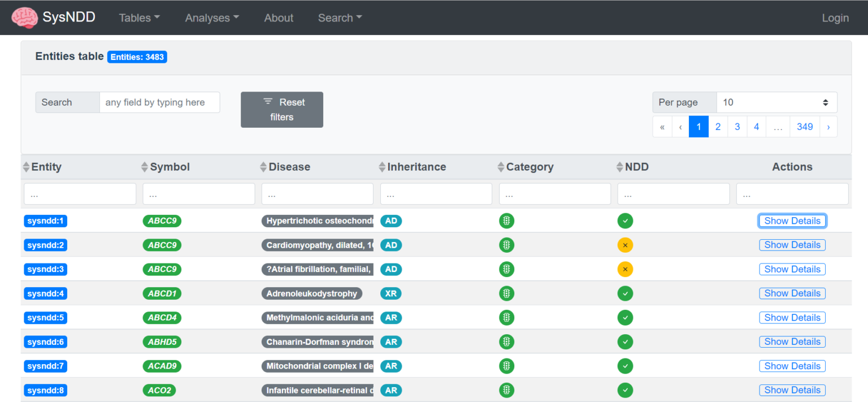868x402 pixels.
Task: Click the yellow NDD cross icon for sysndd:2
Action: pyautogui.click(x=625, y=245)
